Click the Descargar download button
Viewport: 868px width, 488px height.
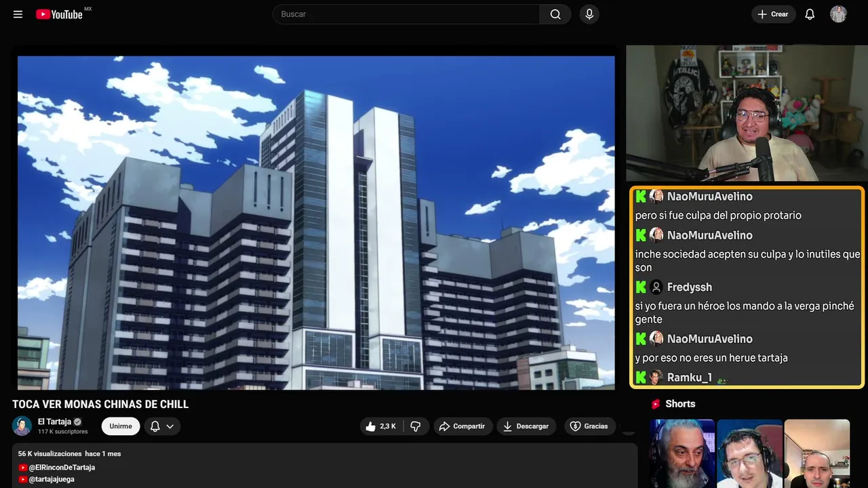tap(526, 426)
